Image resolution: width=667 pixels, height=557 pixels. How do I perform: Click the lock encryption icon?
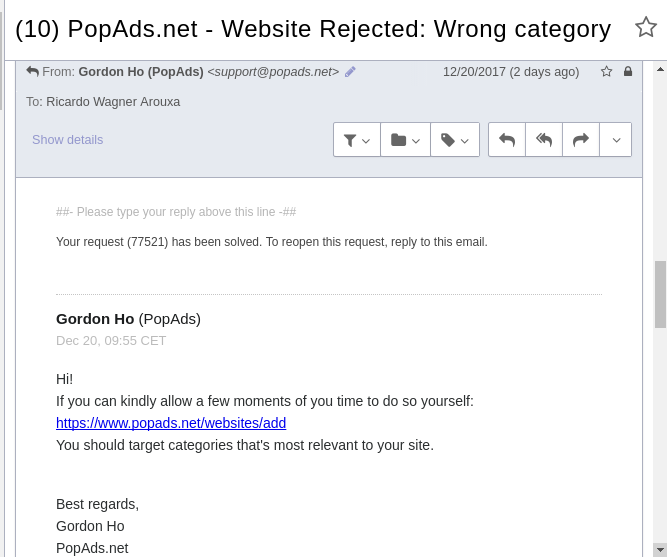pos(628,72)
